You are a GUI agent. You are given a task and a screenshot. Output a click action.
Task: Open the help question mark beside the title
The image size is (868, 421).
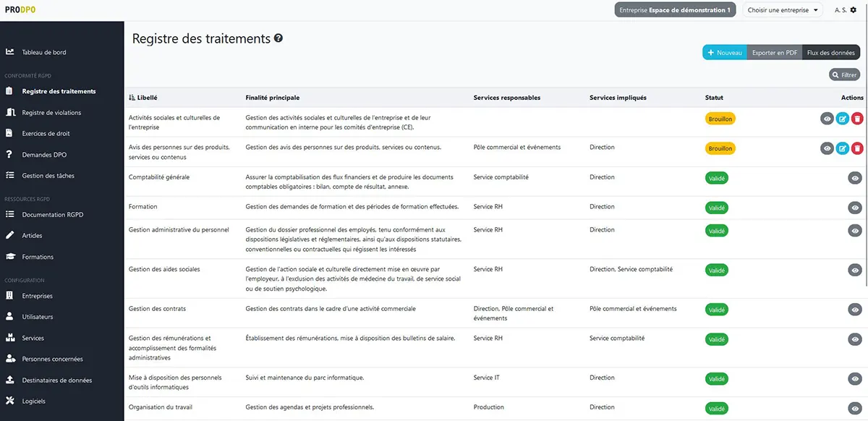click(x=278, y=39)
